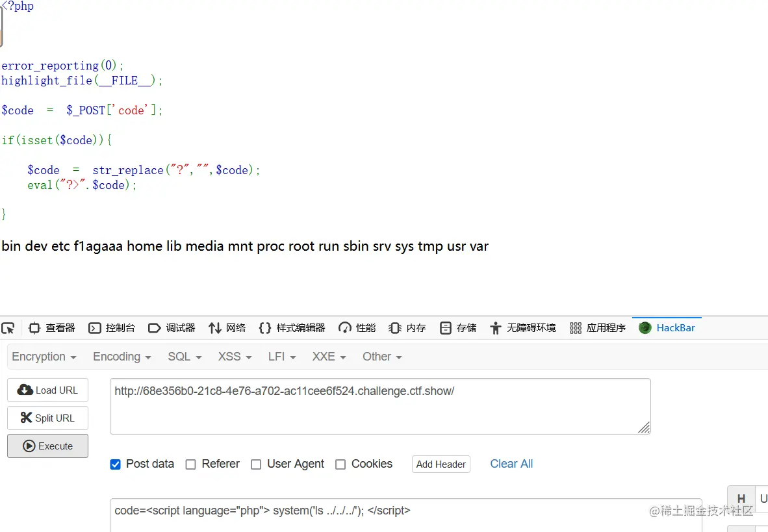Open the 查看器 inspector tab

pyautogui.click(x=52, y=328)
